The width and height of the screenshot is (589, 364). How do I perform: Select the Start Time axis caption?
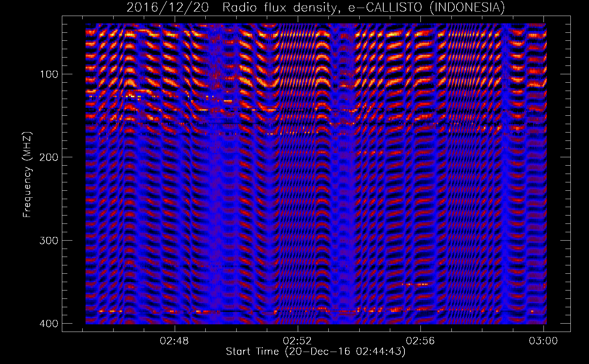click(316, 352)
